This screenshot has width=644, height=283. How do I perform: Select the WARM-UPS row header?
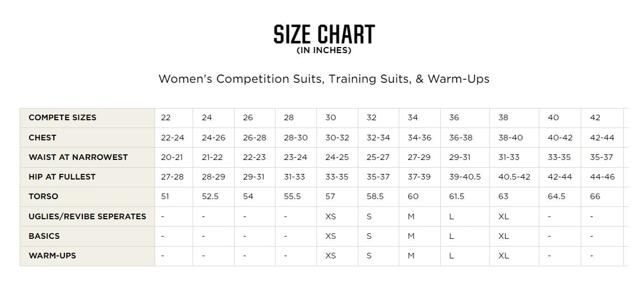[x=52, y=256]
